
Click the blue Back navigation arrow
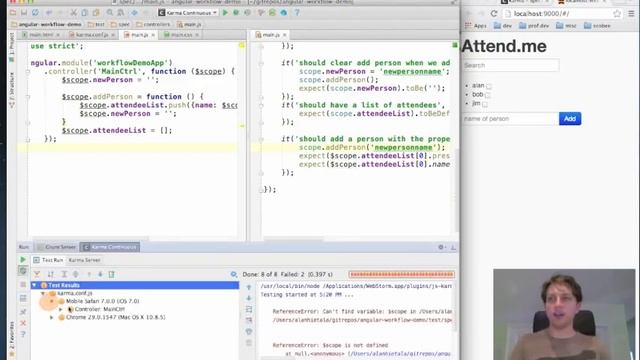tap(134, 13)
